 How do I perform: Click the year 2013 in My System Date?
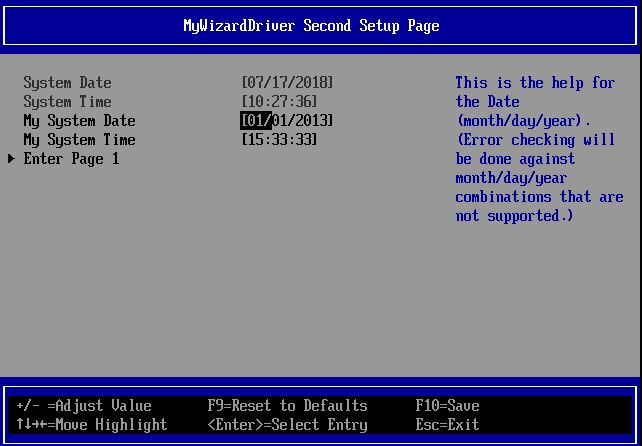[311, 121]
